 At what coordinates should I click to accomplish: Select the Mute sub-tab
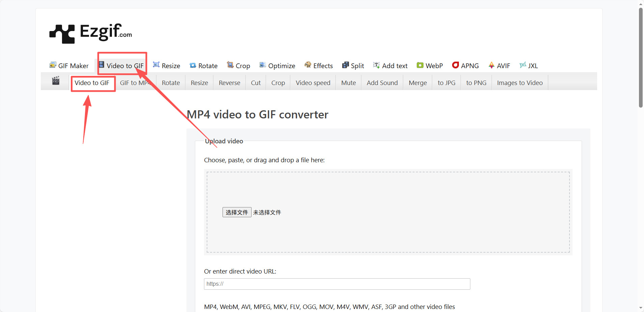point(349,83)
